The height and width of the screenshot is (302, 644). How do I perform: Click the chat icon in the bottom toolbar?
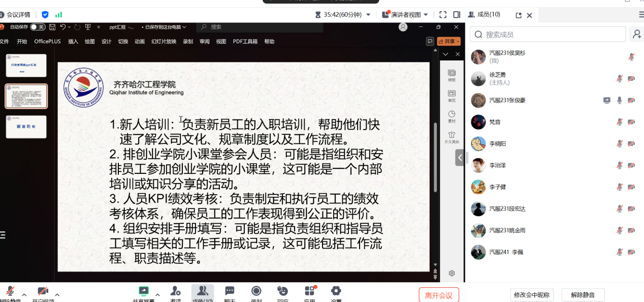click(230, 291)
